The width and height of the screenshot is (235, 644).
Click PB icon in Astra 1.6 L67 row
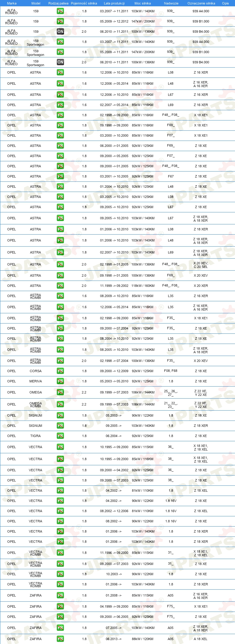(60, 95)
